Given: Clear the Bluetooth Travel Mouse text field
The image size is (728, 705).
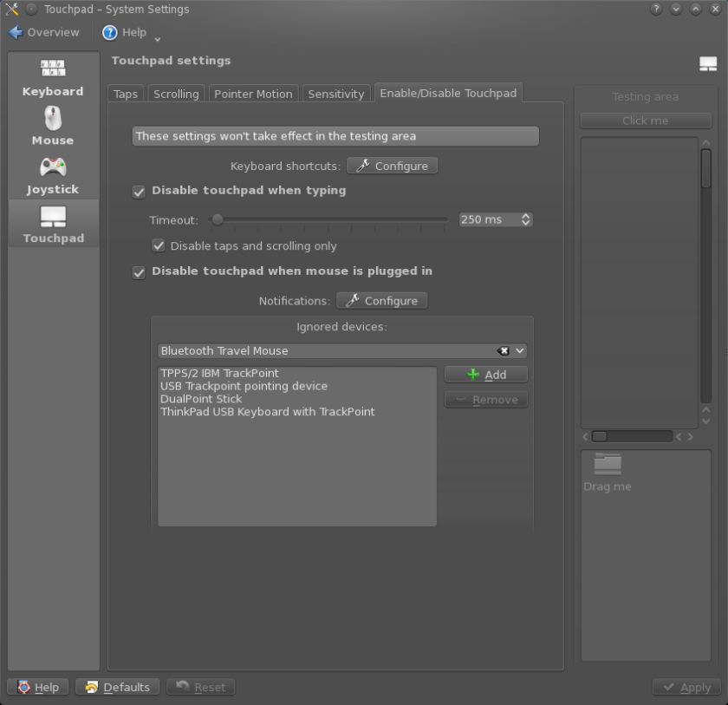Looking at the screenshot, I should [504, 351].
